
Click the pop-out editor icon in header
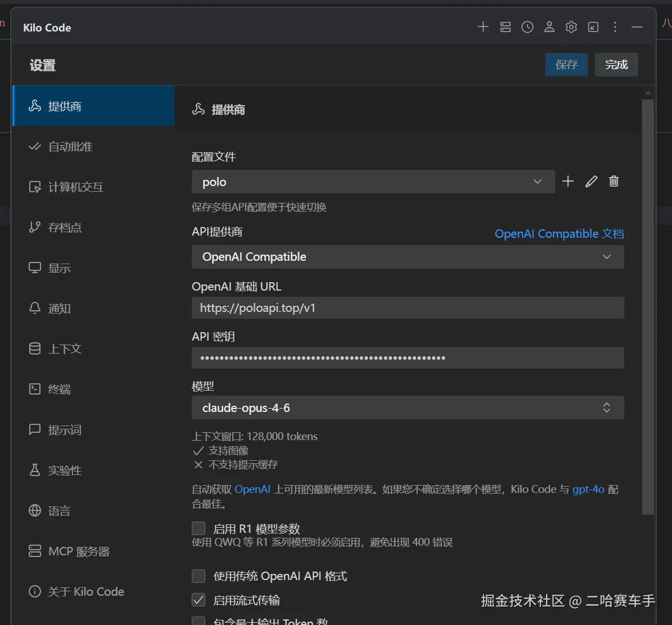(593, 27)
